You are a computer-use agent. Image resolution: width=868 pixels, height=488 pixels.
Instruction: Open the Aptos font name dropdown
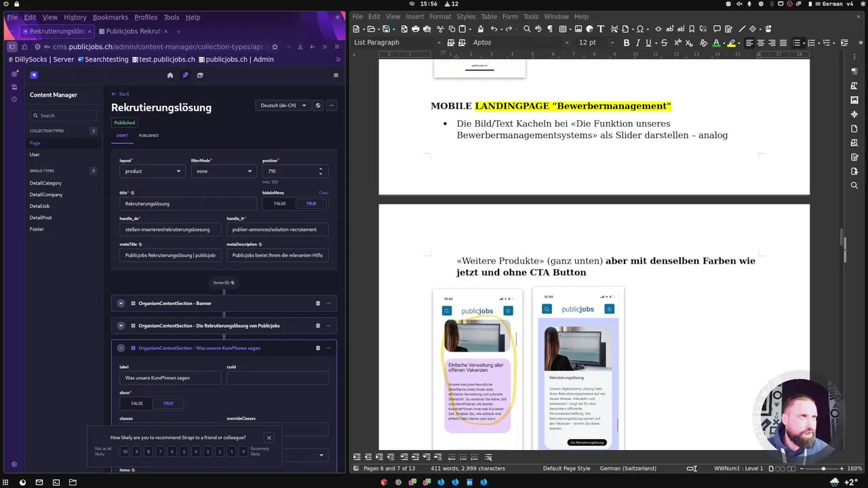(567, 43)
